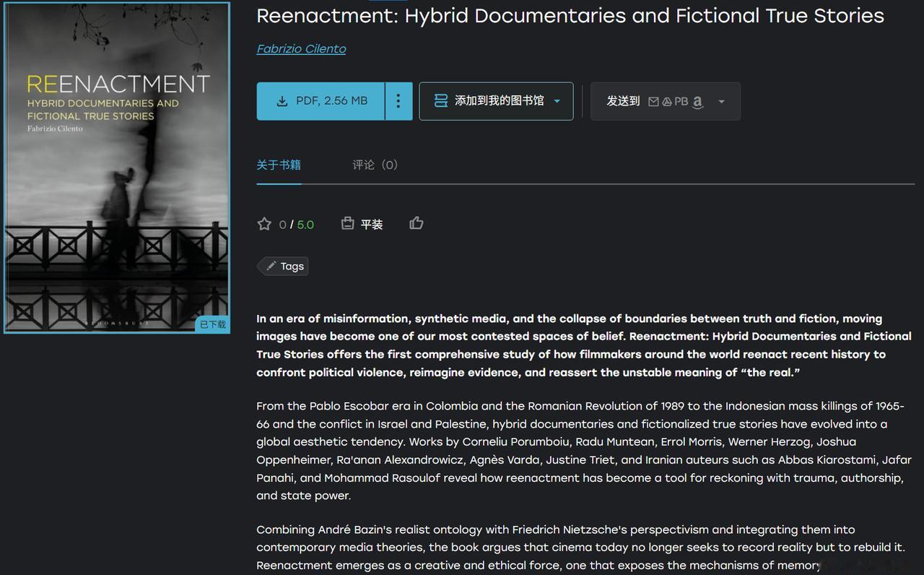924x575 pixels.
Task: Click the book title heading text
Action: [570, 16]
